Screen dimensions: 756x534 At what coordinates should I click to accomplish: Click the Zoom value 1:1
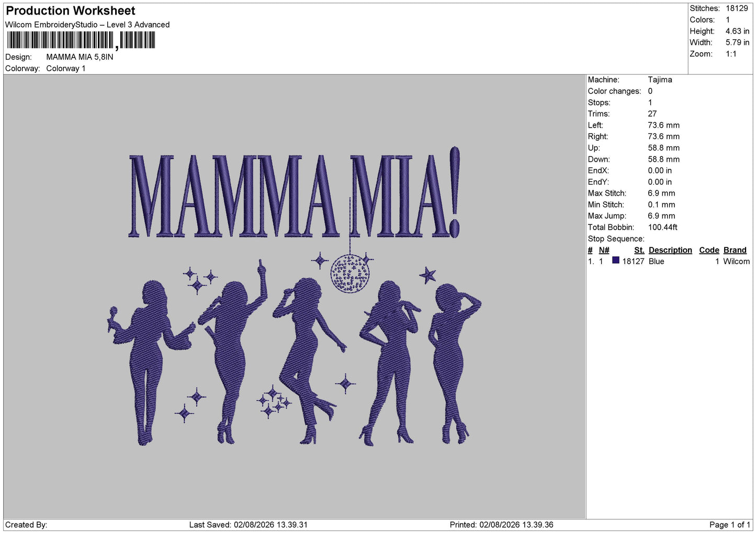[x=731, y=54]
